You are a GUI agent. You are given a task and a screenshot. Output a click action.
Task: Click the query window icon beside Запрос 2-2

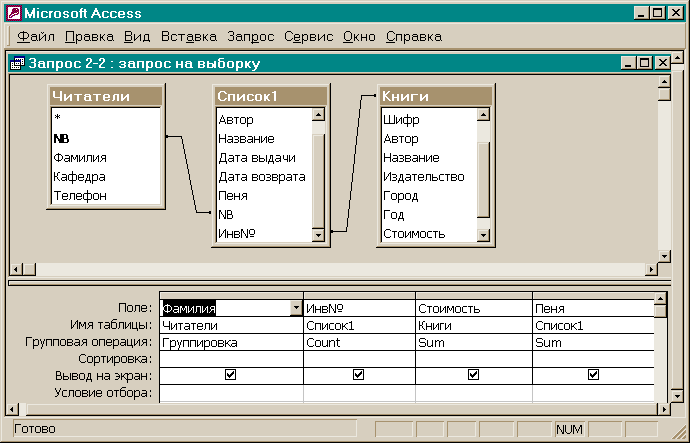click(x=17, y=63)
